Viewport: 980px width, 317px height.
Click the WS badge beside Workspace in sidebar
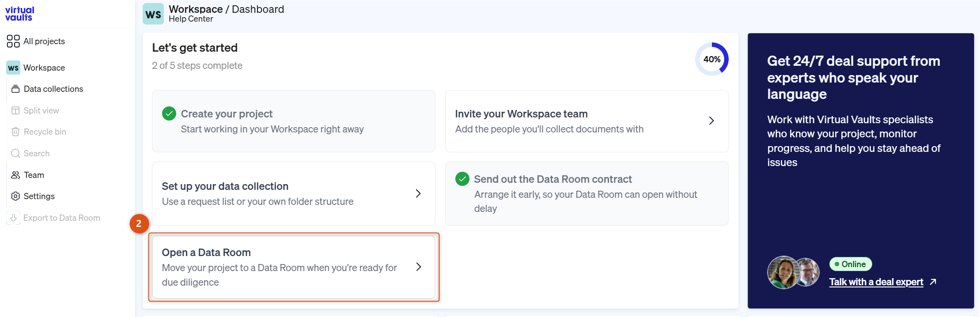[13, 68]
